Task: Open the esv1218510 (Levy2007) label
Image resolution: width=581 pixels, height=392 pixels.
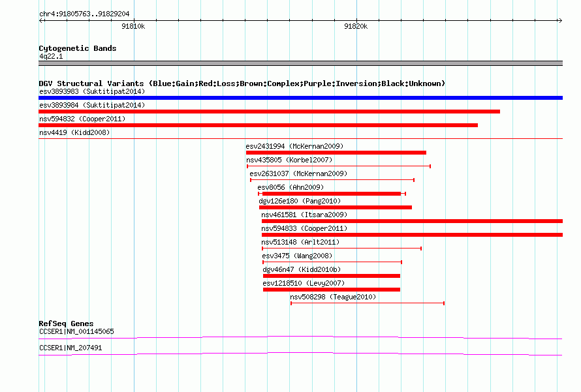Action: [x=304, y=283]
